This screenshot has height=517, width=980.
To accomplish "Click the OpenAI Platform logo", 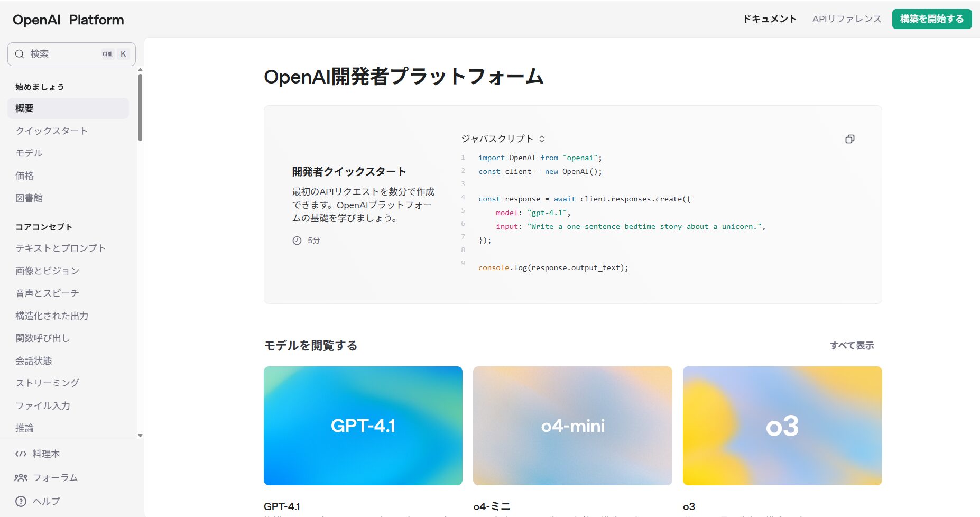I will (x=68, y=20).
